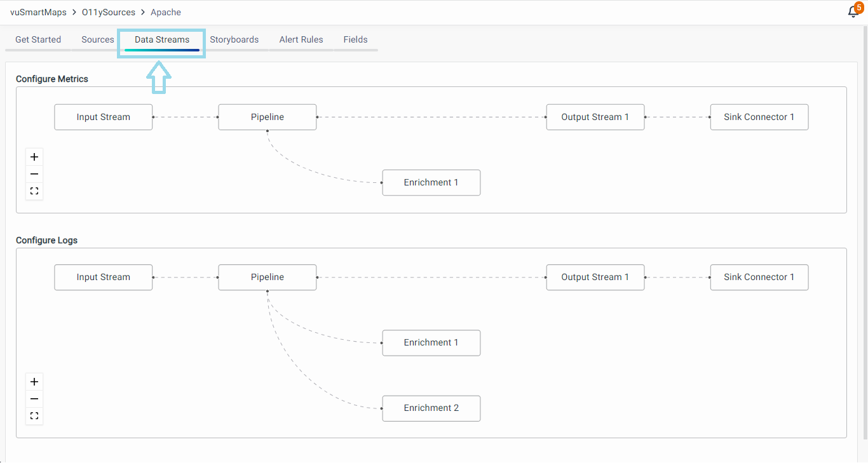Open Pipeline node in Configure Logs
The width and height of the screenshot is (868, 463).
coord(268,278)
